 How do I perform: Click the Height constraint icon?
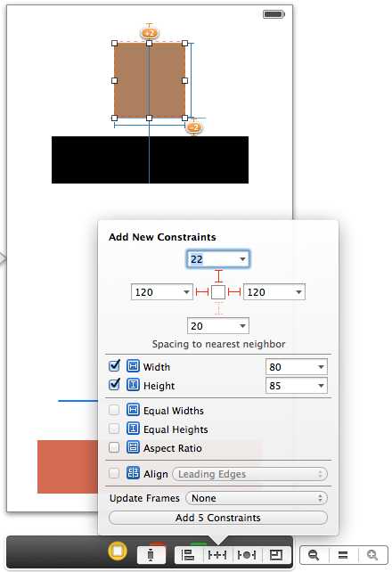tap(133, 385)
